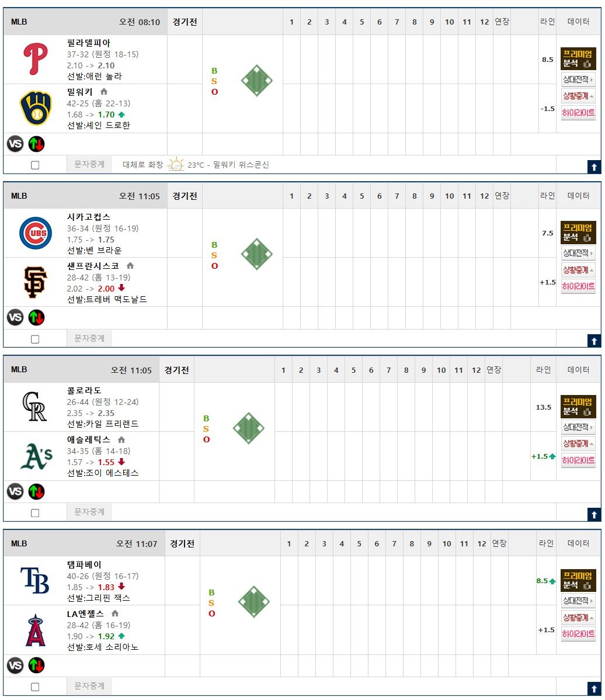Expand 상황중계 in the Colorado game panel
Image resolution: width=605 pixels, height=700 pixels.
tap(578, 443)
